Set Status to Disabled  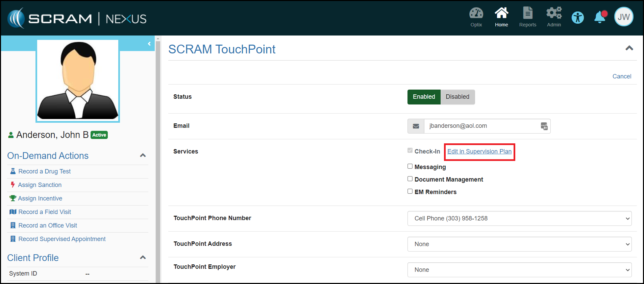[457, 97]
